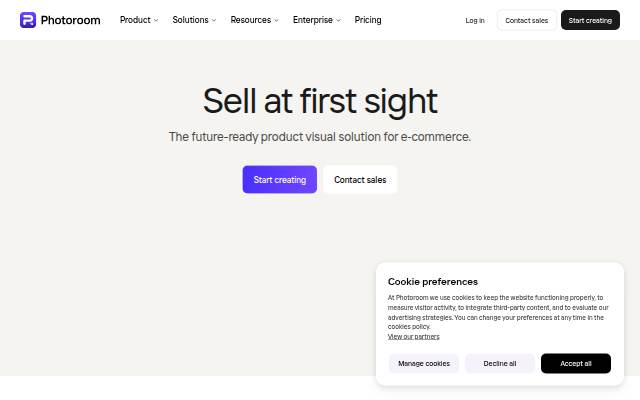The width and height of the screenshot is (640, 400).
Task: Click the black Start creating header button
Action: tap(590, 20)
